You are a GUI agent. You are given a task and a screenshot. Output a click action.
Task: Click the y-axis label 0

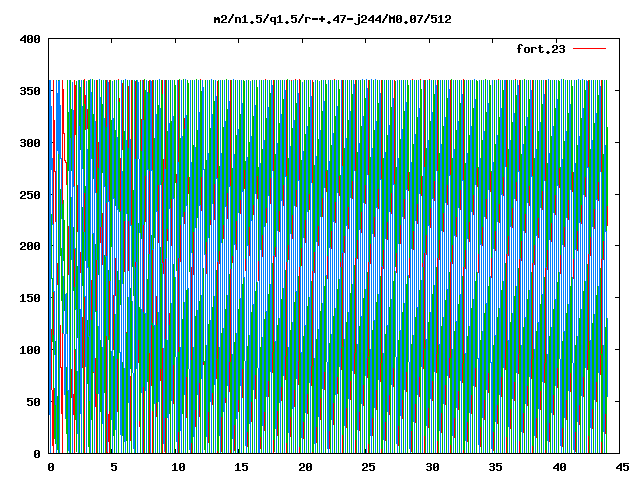click(x=37, y=453)
